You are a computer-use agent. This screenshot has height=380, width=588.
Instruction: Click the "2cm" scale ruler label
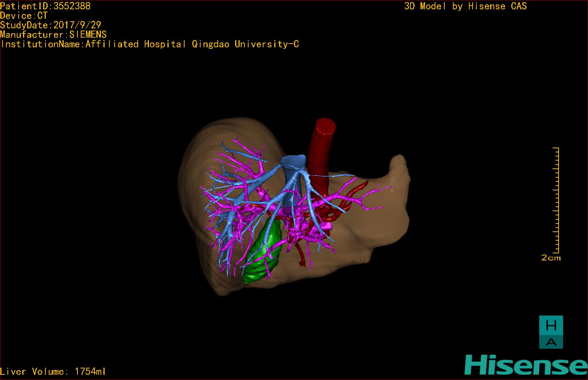point(551,258)
